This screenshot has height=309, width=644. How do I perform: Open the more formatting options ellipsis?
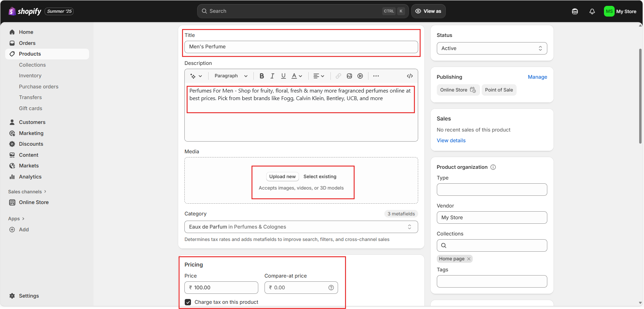point(376,76)
